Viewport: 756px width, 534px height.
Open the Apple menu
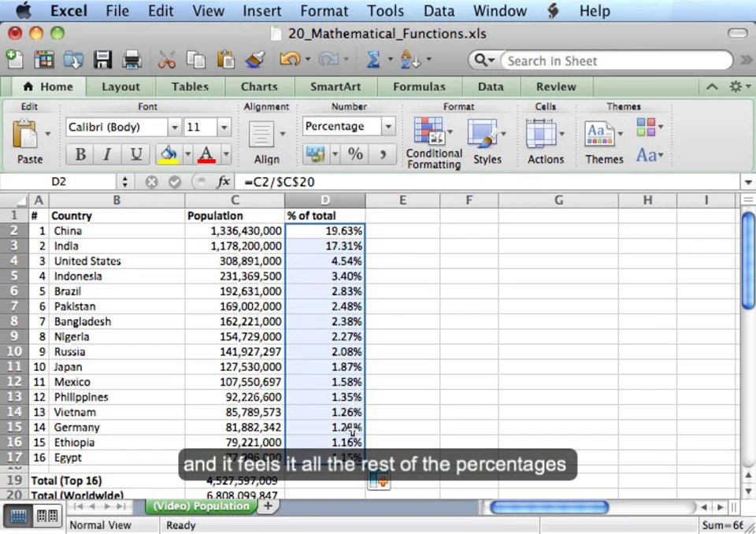(23, 10)
